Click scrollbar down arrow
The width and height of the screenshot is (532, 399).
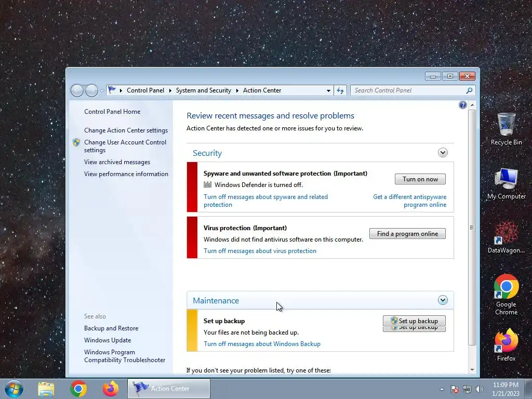472,370
